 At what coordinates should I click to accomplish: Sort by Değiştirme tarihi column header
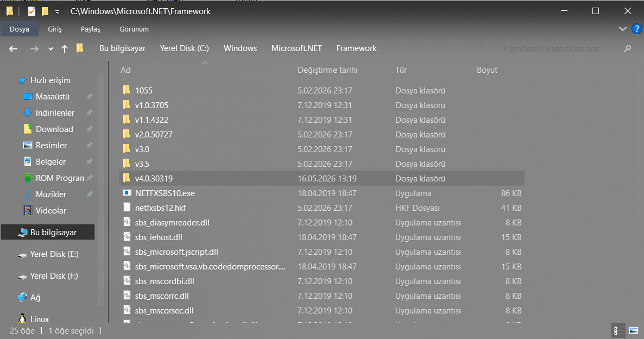coord(327,70)
